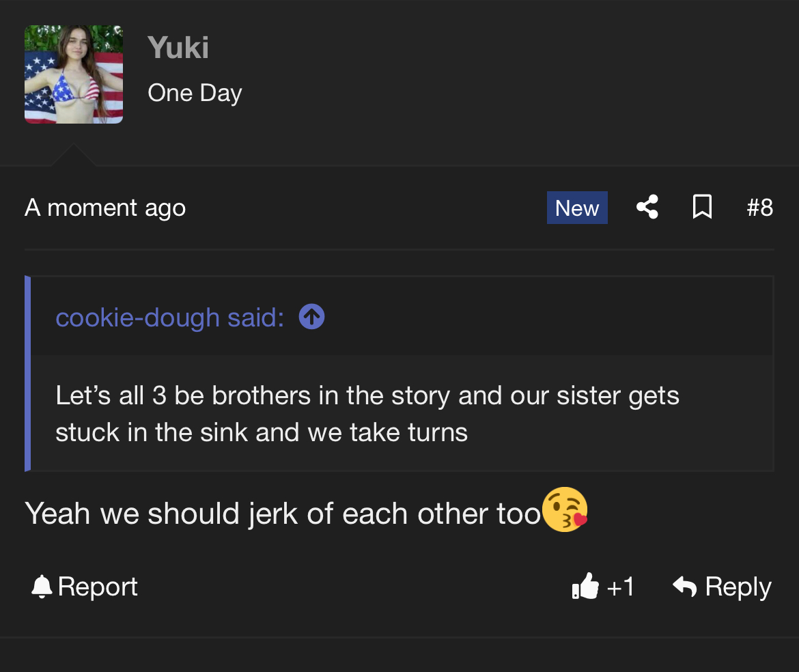Click the Report text link
799x672 pixels.
pos(98,587)
